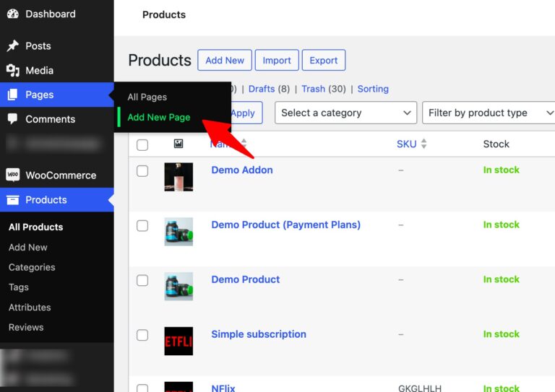Viewport: 555px width, 392px height.
Task: Expand the Filter by product type dropdown
Action: coord(489,113)
